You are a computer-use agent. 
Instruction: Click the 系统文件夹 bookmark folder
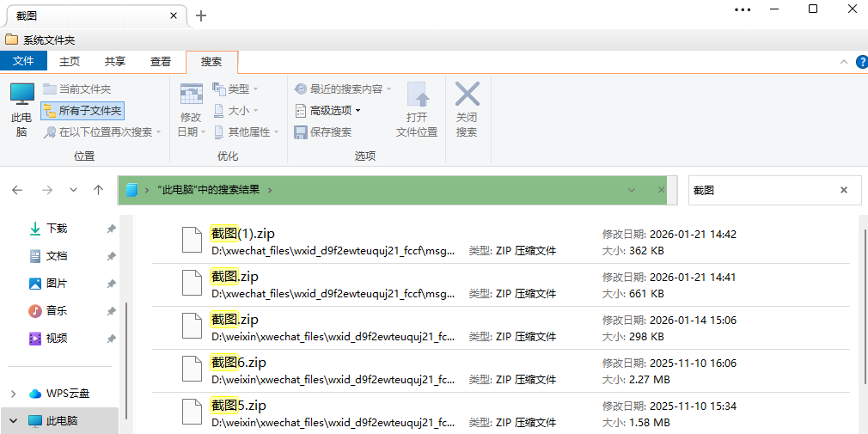(x=40, y=40)
